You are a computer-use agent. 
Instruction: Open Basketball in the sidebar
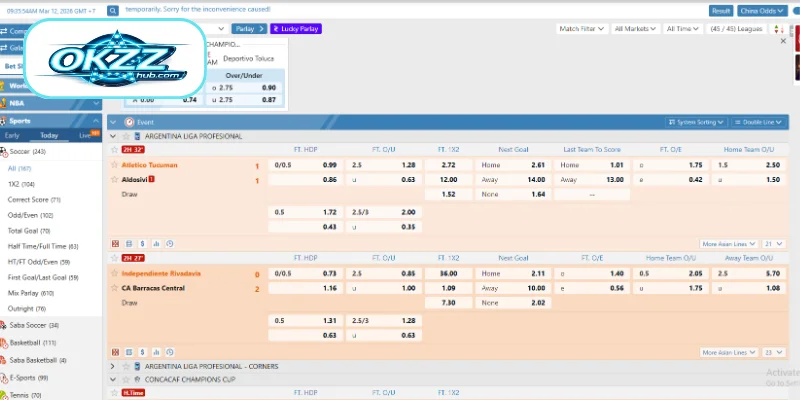pos(31,343)
